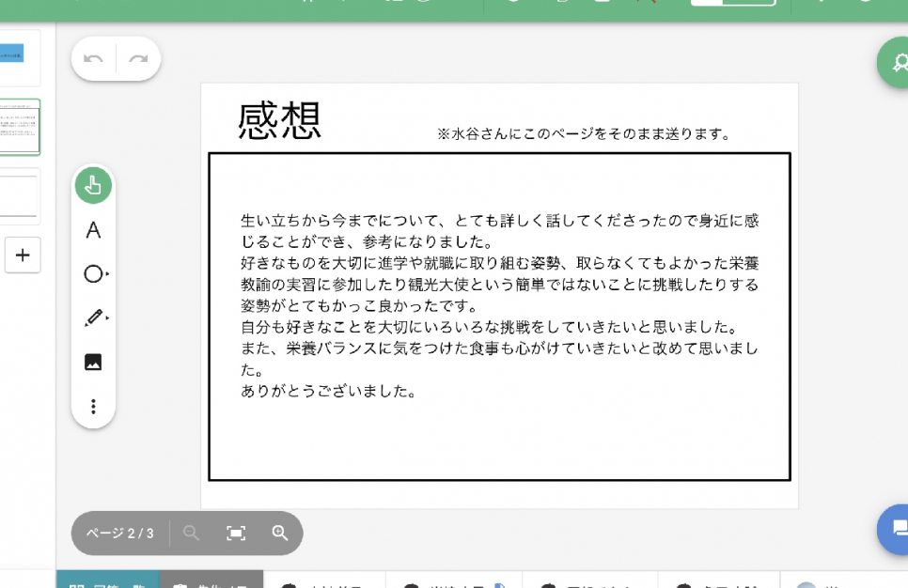Zoom out with the minus magnifier

click(192, 534)
